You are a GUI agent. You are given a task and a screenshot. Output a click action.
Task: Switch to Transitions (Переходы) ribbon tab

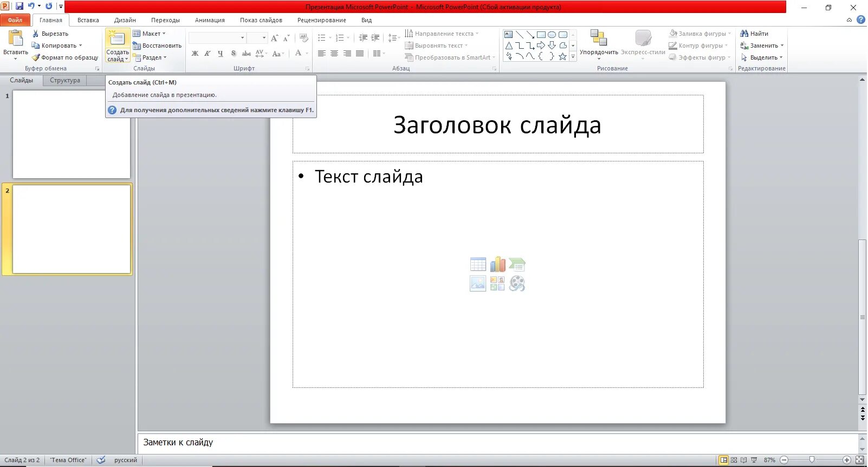(x=165, y=20)
